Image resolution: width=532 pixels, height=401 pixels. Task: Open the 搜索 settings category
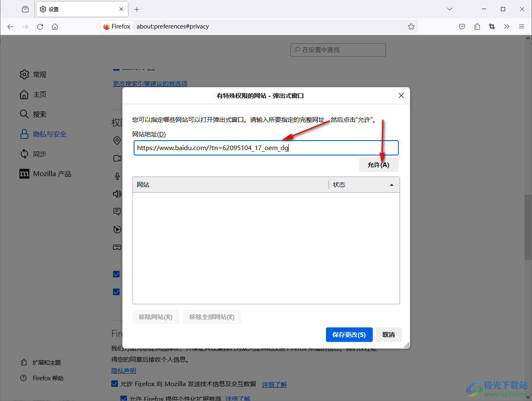[33, 114]
